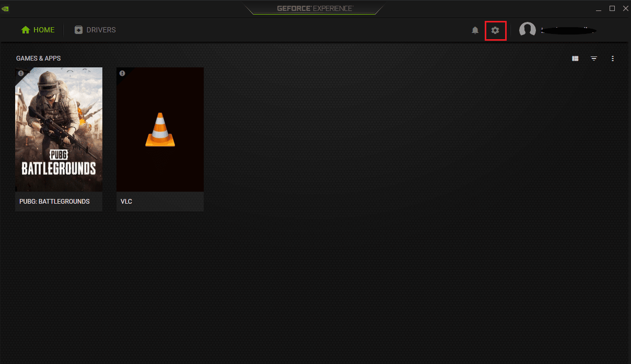Click the GeForce Experience title banner
Screen dimensions: 631x364
(x=315, y=8)
